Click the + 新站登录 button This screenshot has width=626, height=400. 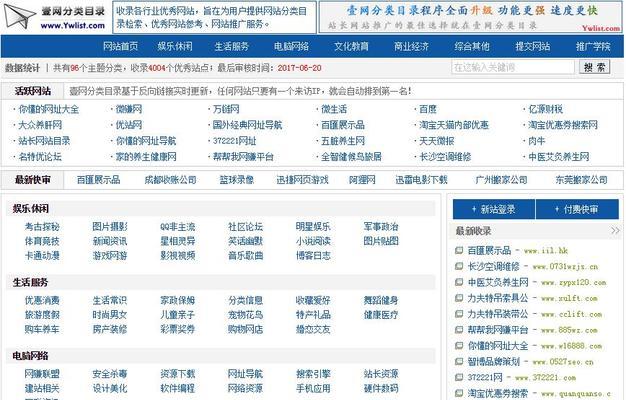493,209
